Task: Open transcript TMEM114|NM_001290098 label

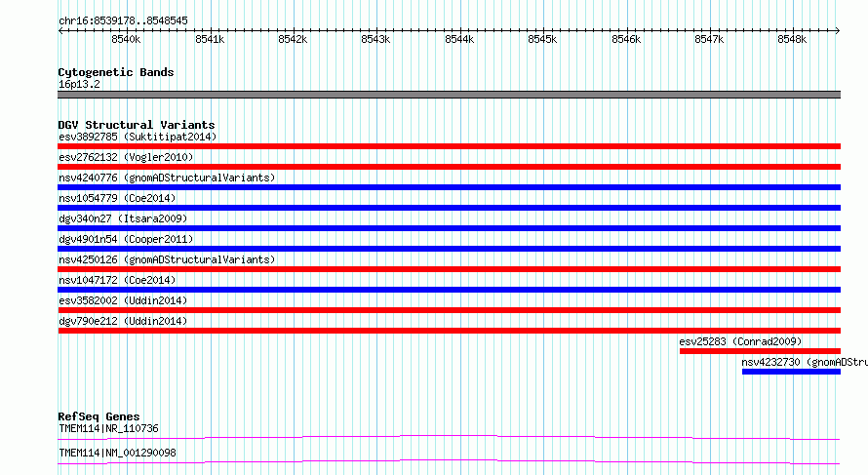Action: pyautogui.click(x=117, y=453)
